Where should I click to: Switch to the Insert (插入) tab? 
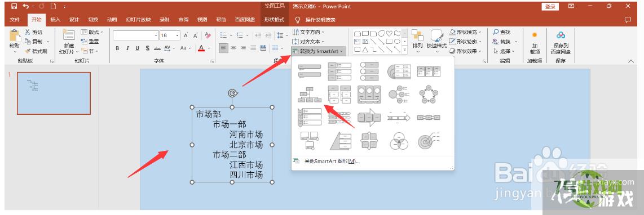(x=55, y=20)
